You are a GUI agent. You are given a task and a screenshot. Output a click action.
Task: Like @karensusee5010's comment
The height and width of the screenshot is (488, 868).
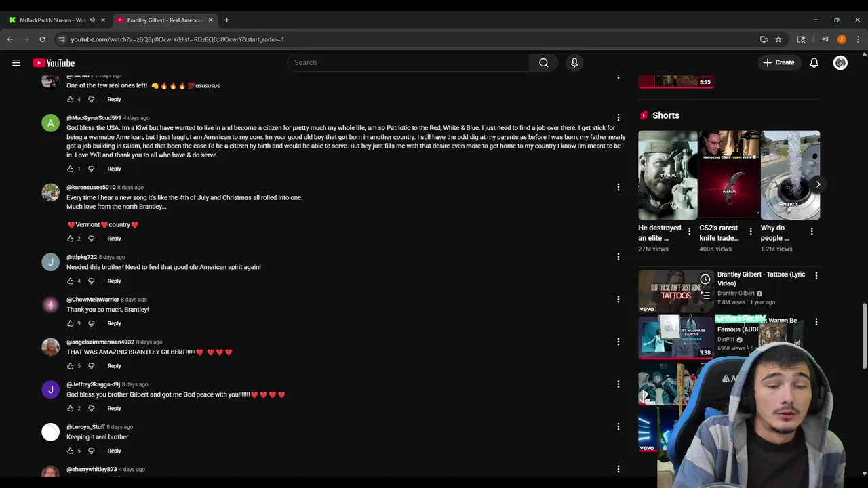(70, 239)
